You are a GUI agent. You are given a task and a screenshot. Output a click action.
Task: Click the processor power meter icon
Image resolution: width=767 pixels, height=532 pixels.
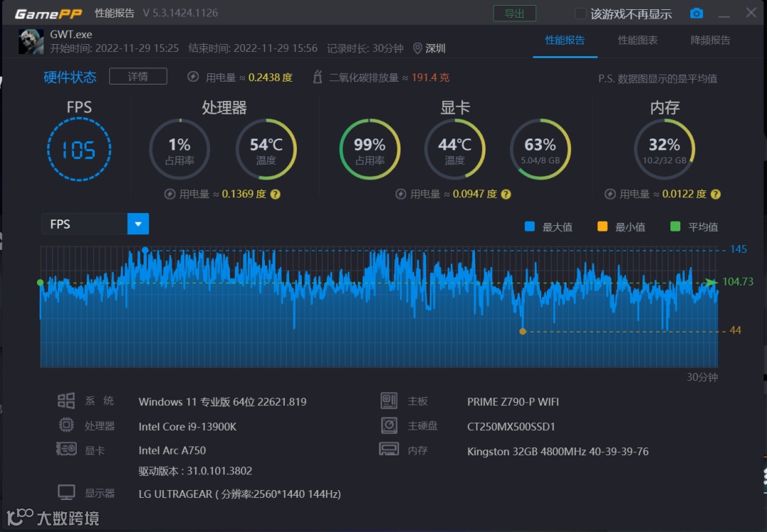170,195
